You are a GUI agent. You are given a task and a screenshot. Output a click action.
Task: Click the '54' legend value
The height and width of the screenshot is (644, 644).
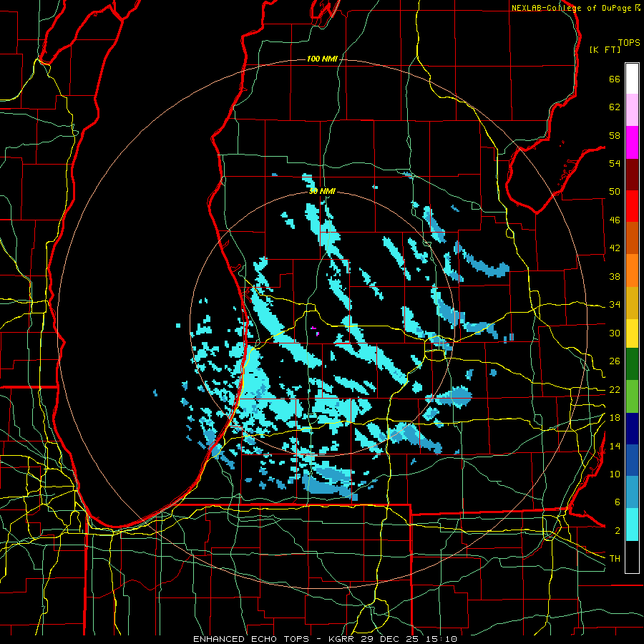point(615,163)
